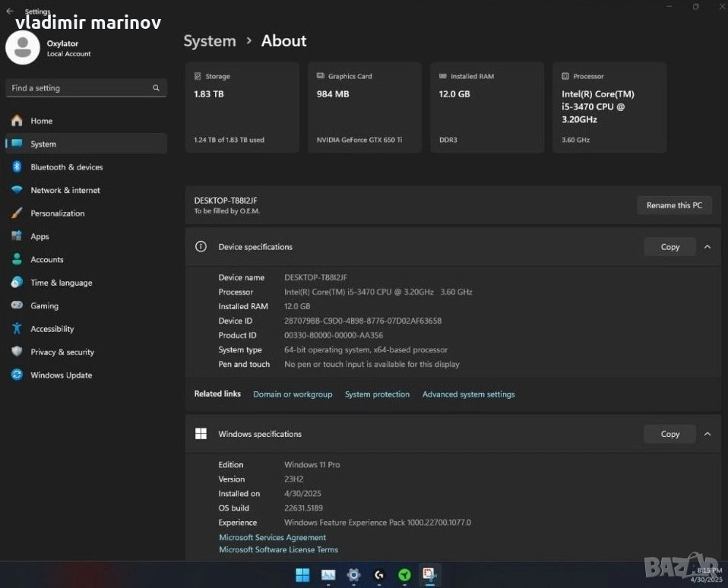This screenshot has height=588, width=728.
Task: Open the Snipping Tool taskbar icon
Action: [x=429, y=575]
